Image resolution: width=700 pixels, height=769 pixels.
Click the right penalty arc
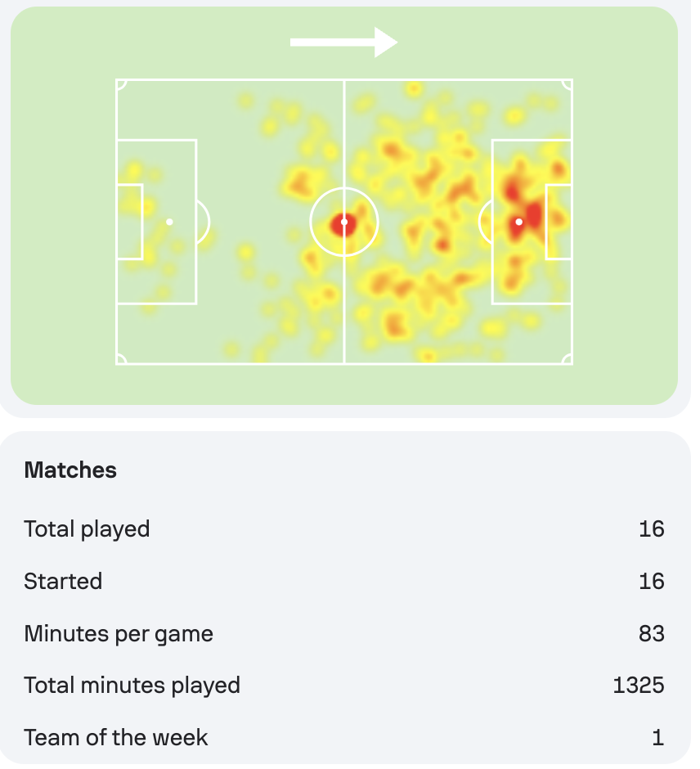tap(485, 223)
